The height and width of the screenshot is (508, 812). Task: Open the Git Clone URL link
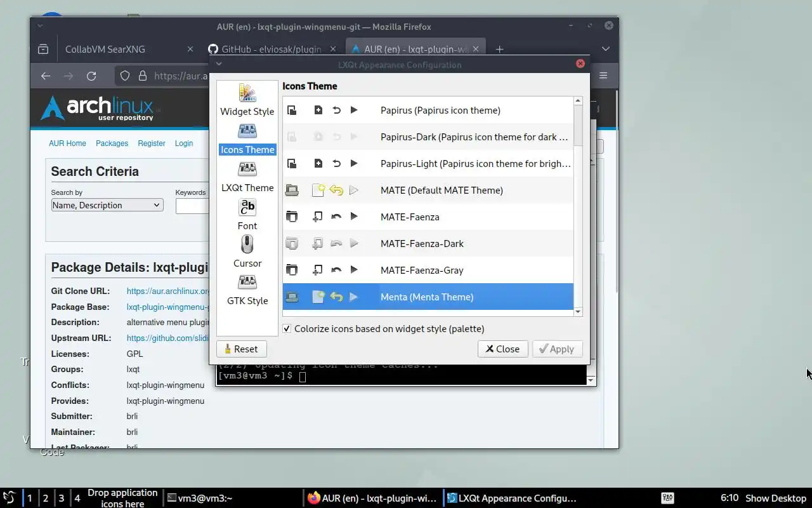coord(168,291)
